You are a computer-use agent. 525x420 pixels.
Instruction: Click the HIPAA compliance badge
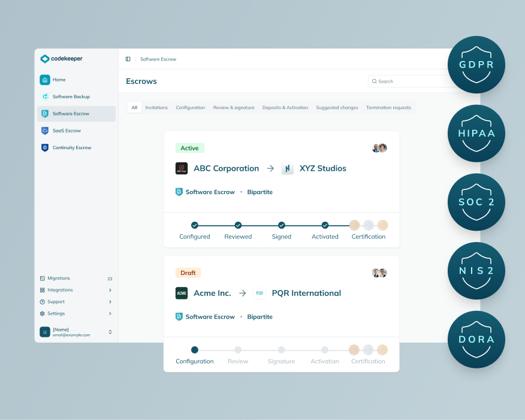[476, 133]
